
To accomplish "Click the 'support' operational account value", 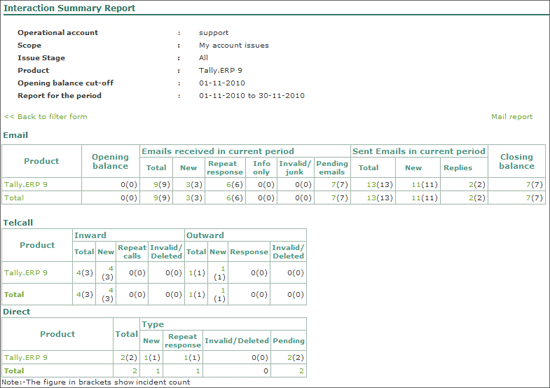I will point(214,33).
